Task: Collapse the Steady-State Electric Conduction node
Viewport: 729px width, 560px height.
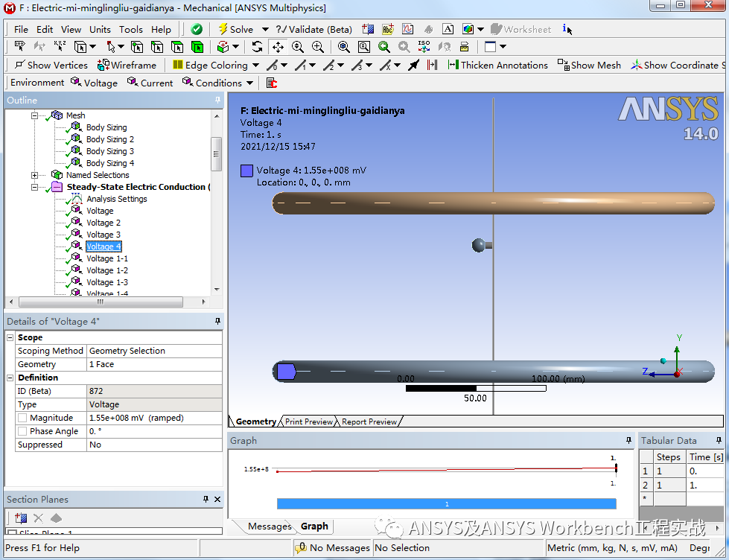Action: (34, 187)
